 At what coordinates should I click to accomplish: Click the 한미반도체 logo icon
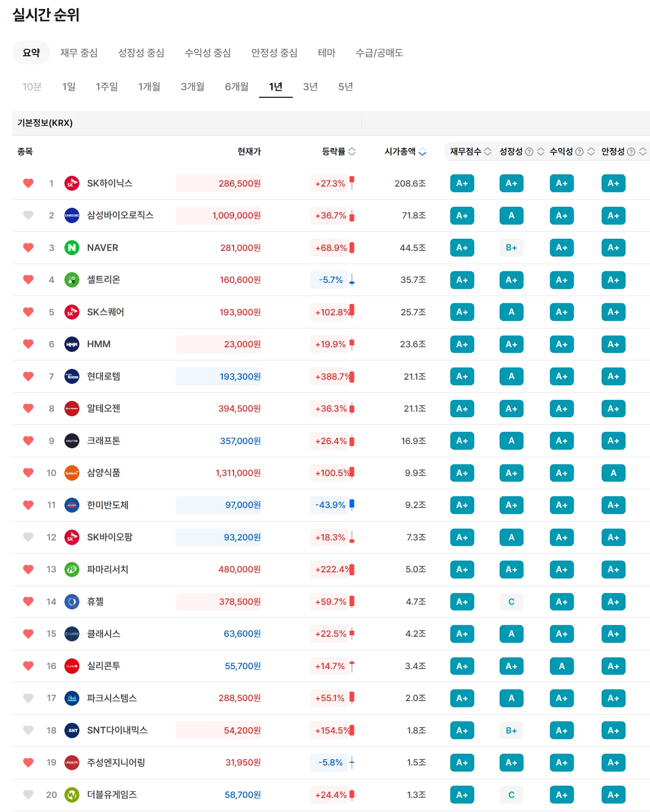point(71,505)
